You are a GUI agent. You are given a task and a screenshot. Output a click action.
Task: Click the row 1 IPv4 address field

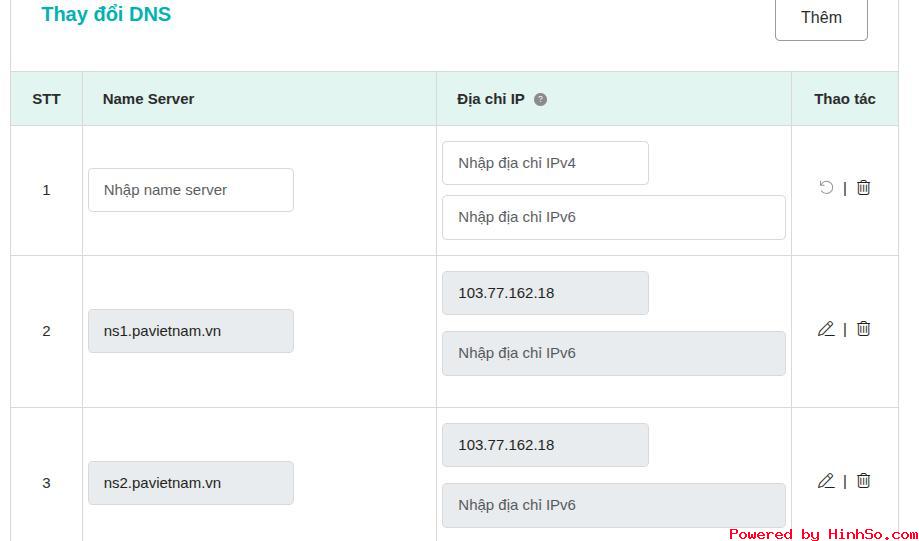545,163
